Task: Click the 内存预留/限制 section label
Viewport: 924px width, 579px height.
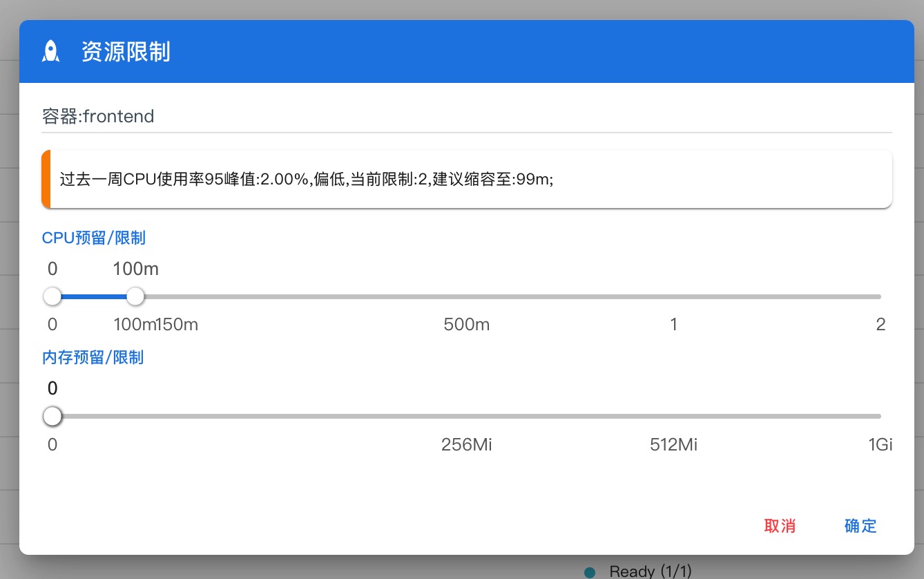Action: 93,358
